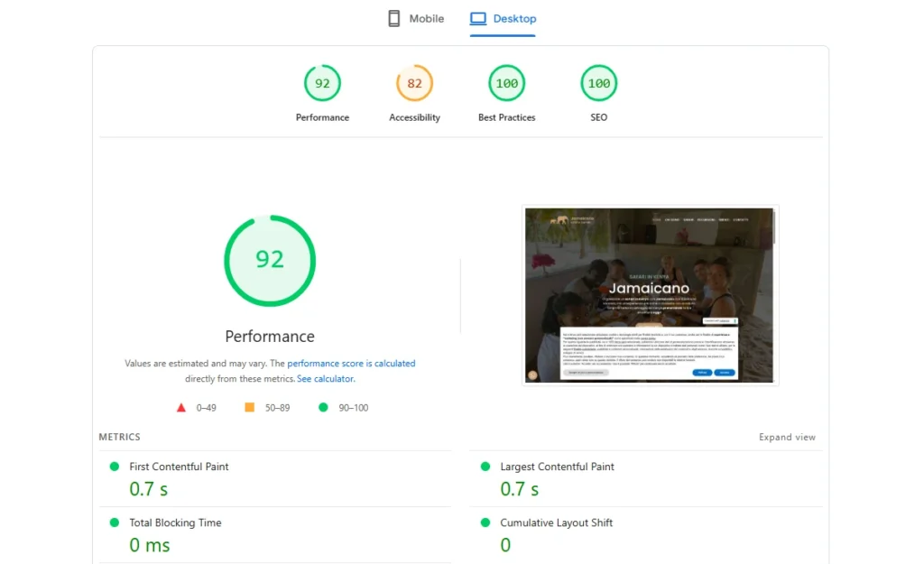
Task: Open the website screenshot thumbnail
Action: coord(650,295)
